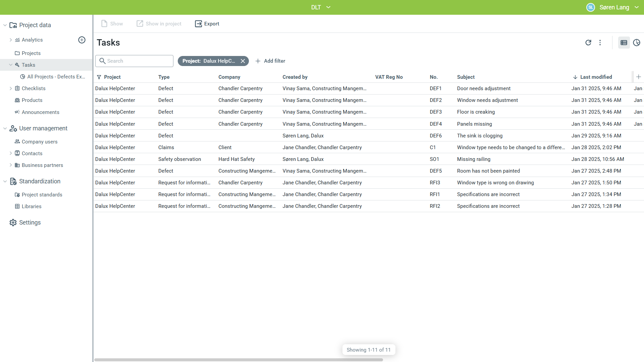Open Company users in the sidebar
The height and width of the screenshot is (362, 644).
pos(40,142)
